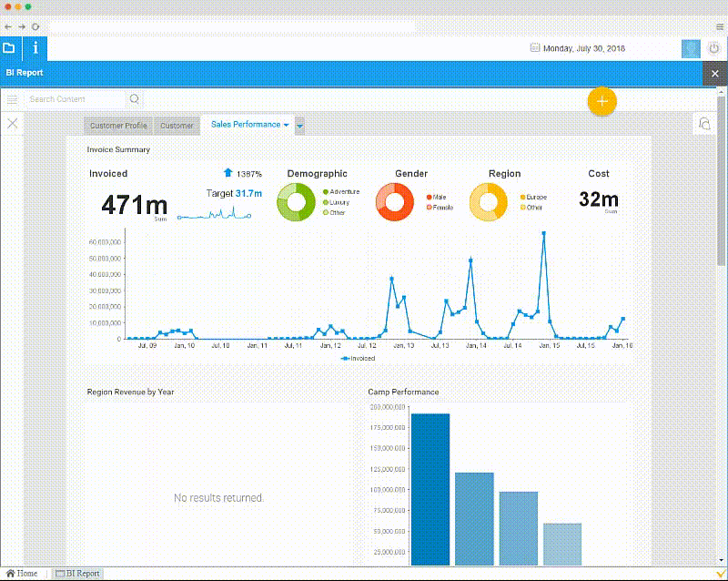The height and width of the screenshot is (581, 728).
Task: Click the orange plus create button
Action: point(602,101)
